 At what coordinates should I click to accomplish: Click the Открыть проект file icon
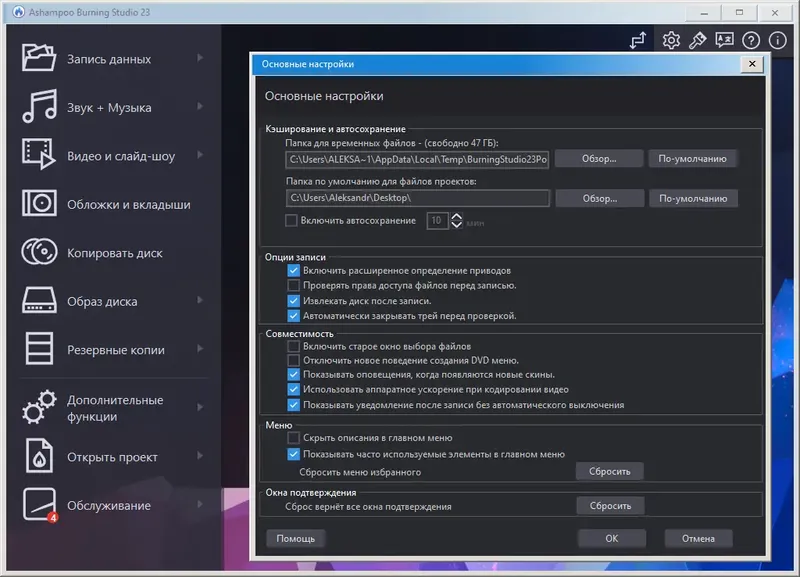[x=39, y=456]
